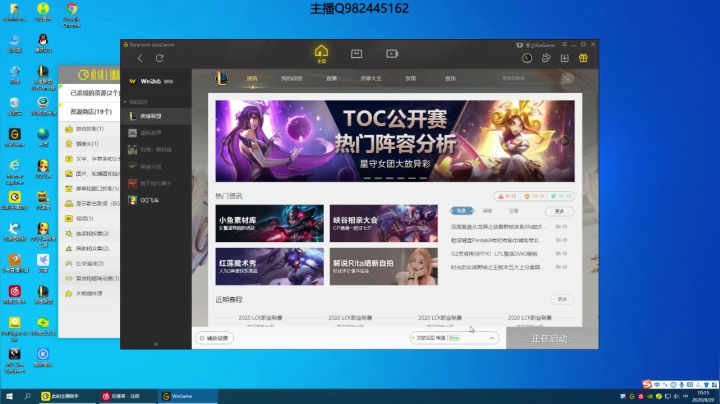Select the 综合 news filter
Image resolution: width=720 pixels, height=404 pixels.
point(487,211)
